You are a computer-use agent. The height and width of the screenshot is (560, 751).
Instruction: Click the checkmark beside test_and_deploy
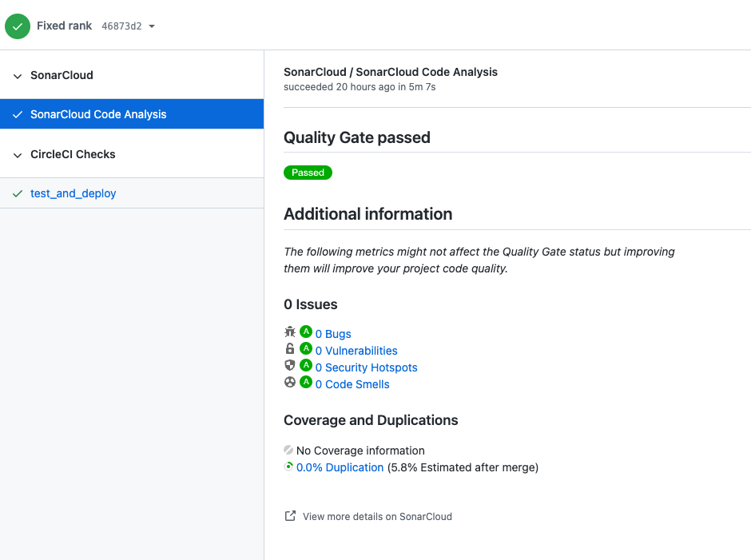[17, 193]
